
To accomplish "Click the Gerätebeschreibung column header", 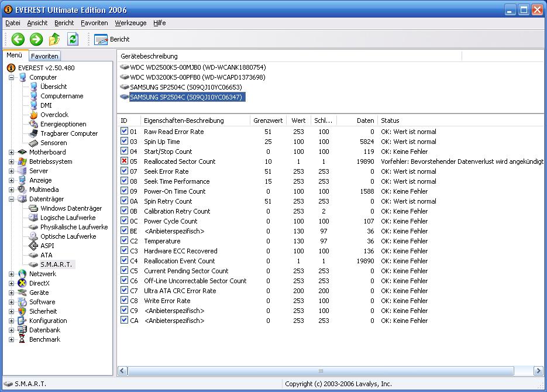I will (290, 56).
